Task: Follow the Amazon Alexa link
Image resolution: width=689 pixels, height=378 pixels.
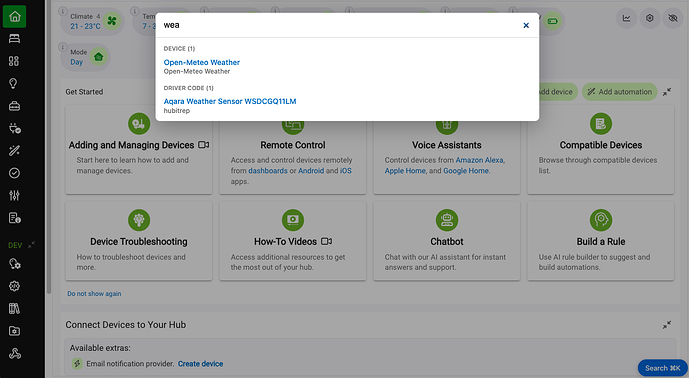Action: [x=480, y=160]
